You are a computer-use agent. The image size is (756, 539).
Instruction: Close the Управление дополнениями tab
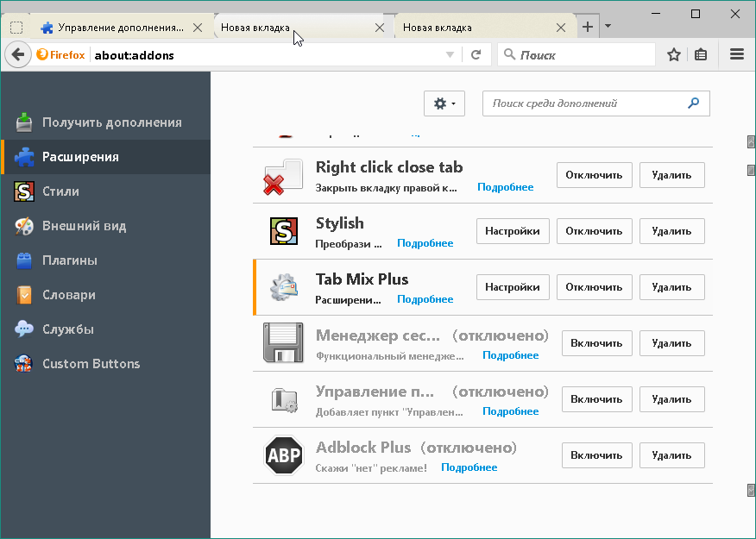coord(198,28)
